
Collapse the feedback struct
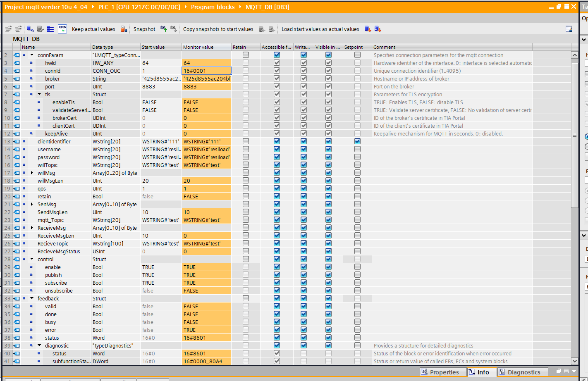coord(32,298)
